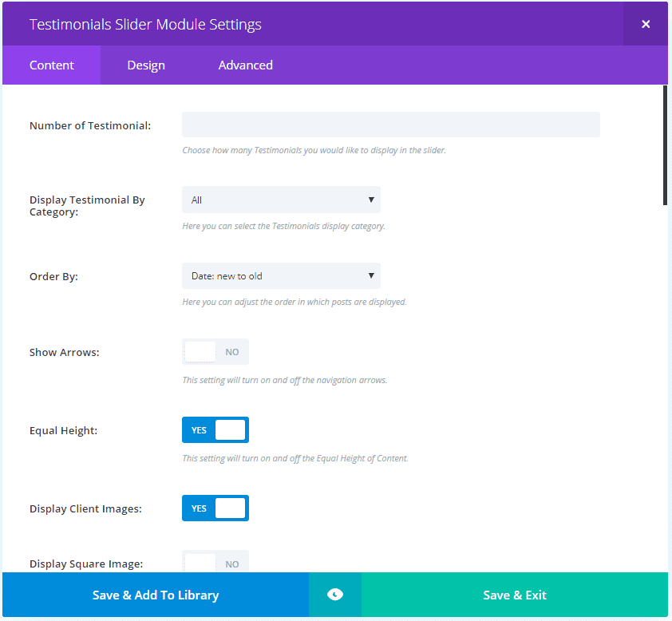Image resolution: width=672 pixels, height=621 pixels.
Task: Toggle the Show Arrows switch
Action: (215, 352)
